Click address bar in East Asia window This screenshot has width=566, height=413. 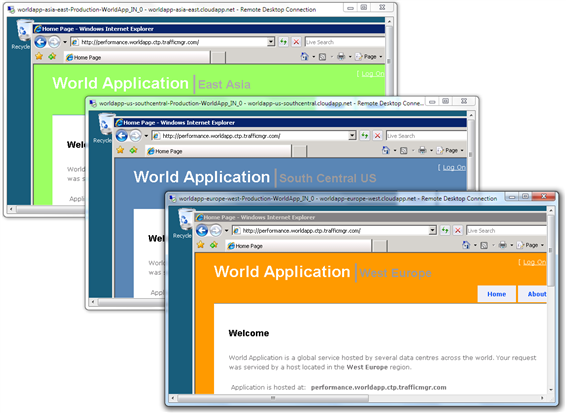point(172,42)
